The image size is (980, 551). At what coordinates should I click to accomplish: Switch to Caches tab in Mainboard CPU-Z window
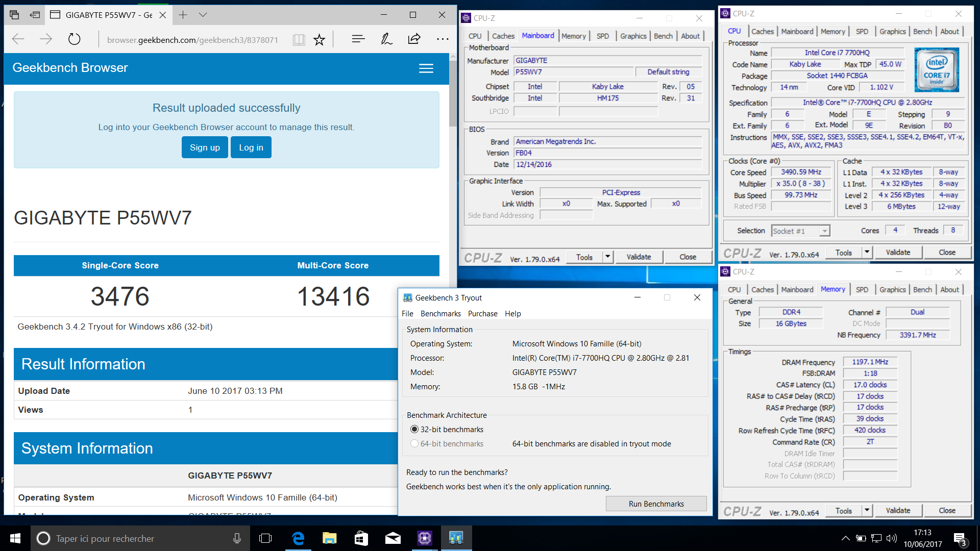[x=503, y=36]
